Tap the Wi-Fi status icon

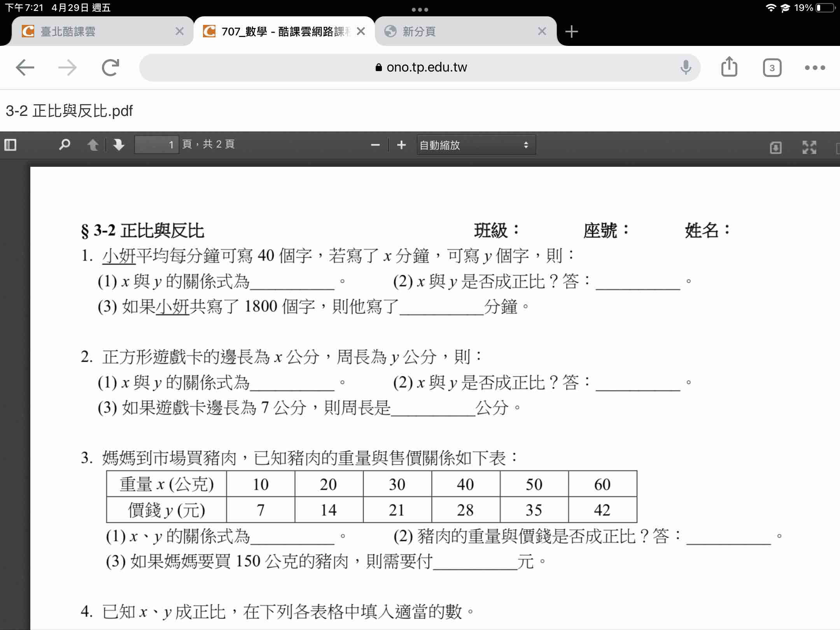pyautogui.click(x=771, y=8)
